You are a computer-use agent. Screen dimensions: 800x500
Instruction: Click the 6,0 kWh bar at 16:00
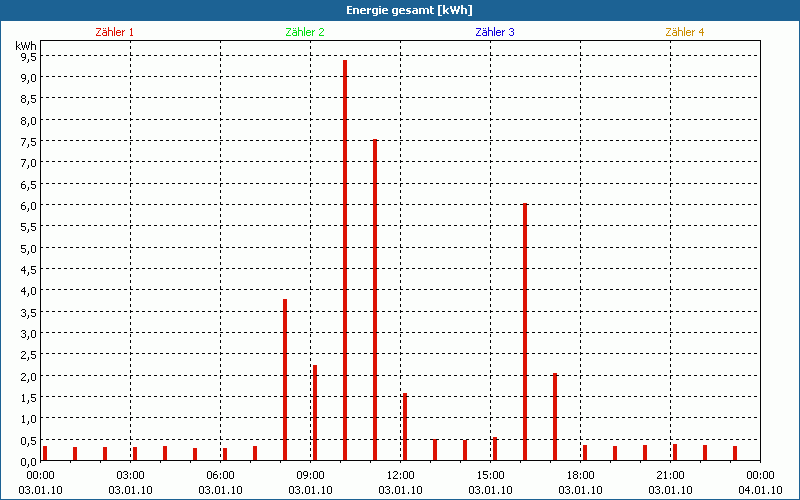click(x=525, y=332)
